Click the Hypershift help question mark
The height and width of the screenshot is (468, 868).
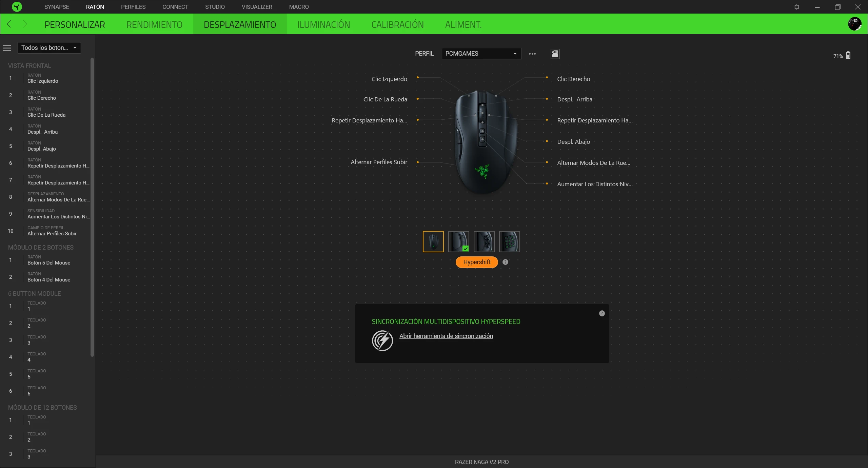(505, 262)
